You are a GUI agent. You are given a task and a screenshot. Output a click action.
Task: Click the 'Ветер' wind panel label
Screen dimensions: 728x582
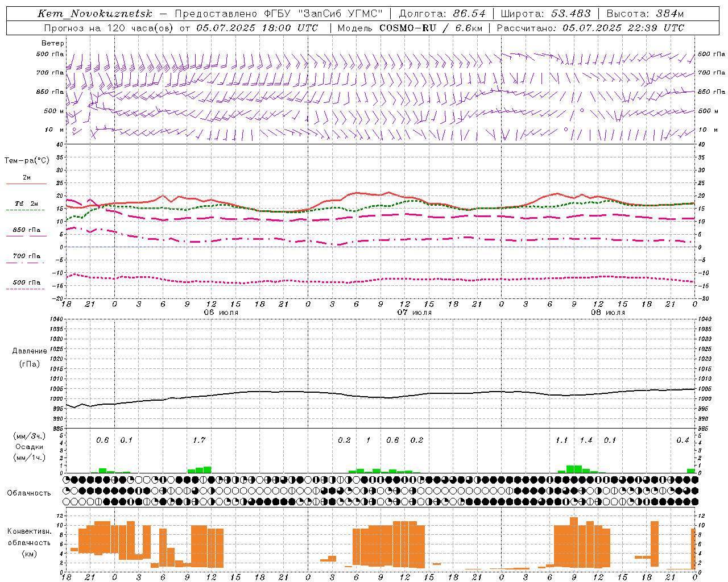tap(52, 43)
